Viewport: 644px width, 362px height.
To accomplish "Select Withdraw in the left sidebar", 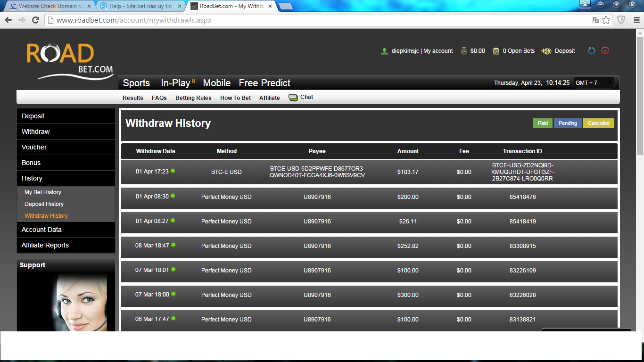I will [x=66, y=132].
